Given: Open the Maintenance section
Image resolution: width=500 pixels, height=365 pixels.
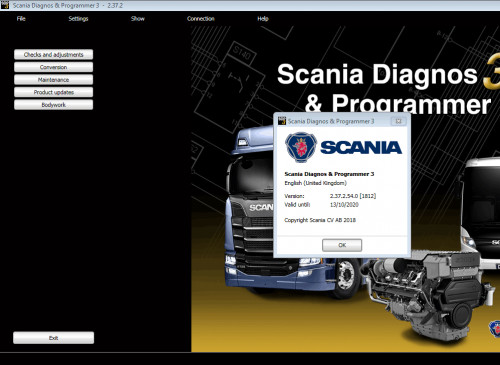Looking at the screenshot, I should [53, 80].
